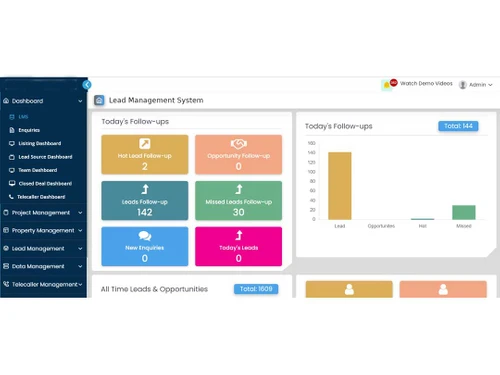Screen dimensions: 500x375
Task: Click the Lead Management System title
Action: pyautogui.click(x=156, y=100)
